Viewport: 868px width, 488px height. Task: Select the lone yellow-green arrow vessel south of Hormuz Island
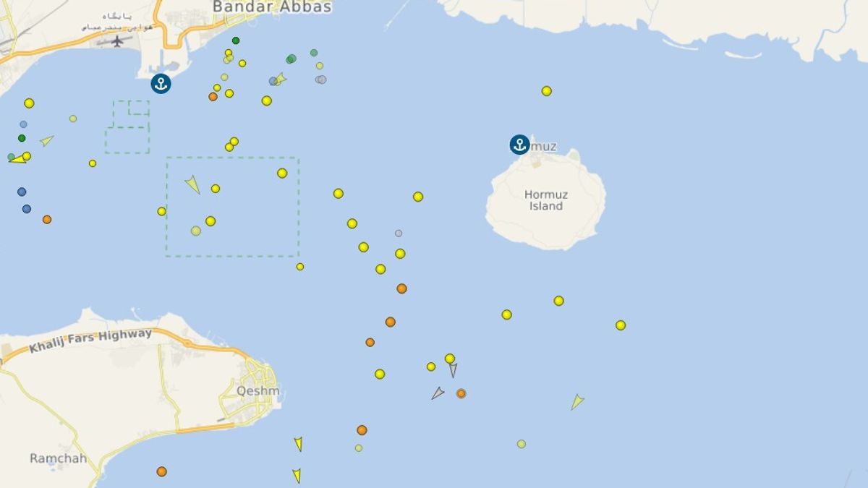tap(576, 402)
